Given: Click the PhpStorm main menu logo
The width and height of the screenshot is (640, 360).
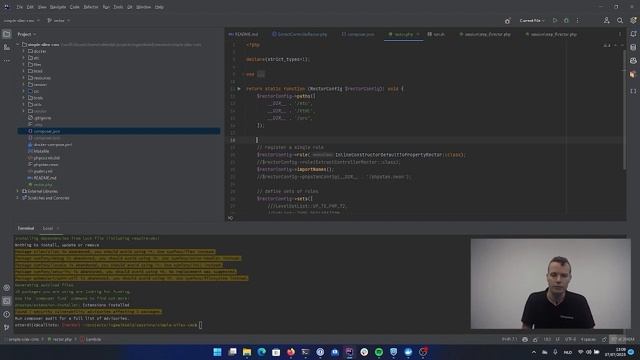Looking at the screenshot, I should coord(6,7).
